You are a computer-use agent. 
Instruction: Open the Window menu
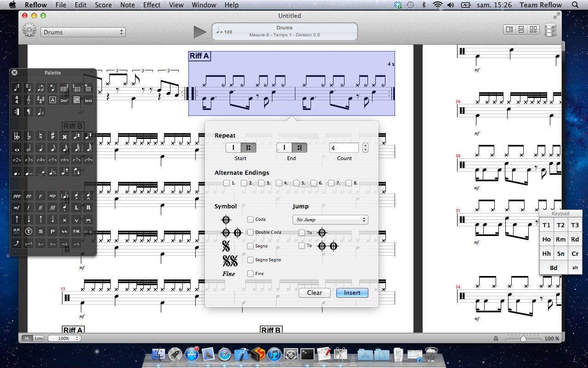click(x=204, y=5)
